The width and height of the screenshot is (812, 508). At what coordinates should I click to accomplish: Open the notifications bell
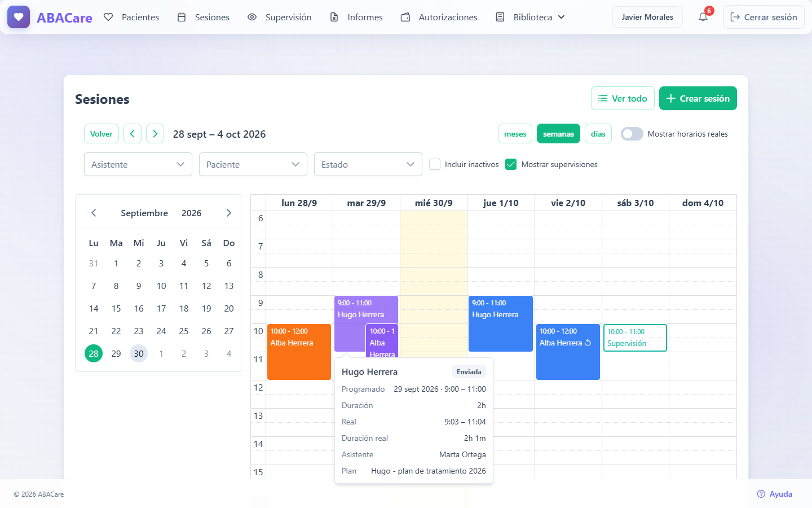pyautogui.click(x=703, y=17)
